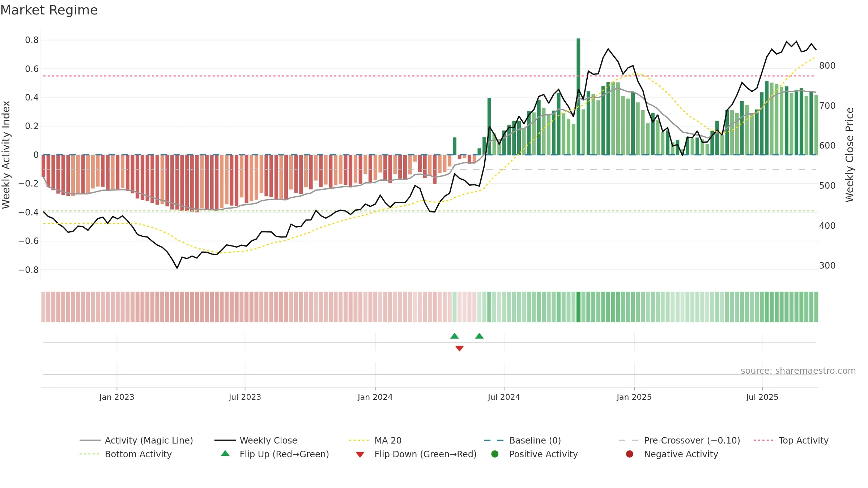
Task: Click the Weekly Close Price axis title
Action: pyautogui.click(x=850, y=155)
